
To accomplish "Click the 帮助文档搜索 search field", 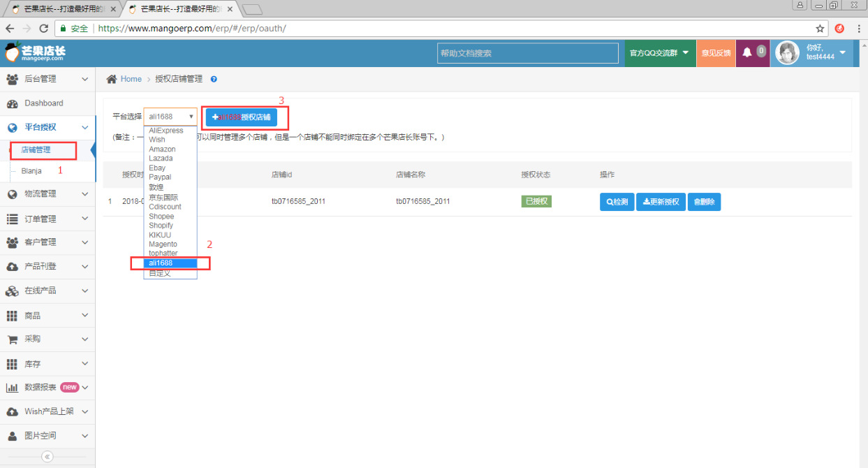I will click(x=527, y=53).
